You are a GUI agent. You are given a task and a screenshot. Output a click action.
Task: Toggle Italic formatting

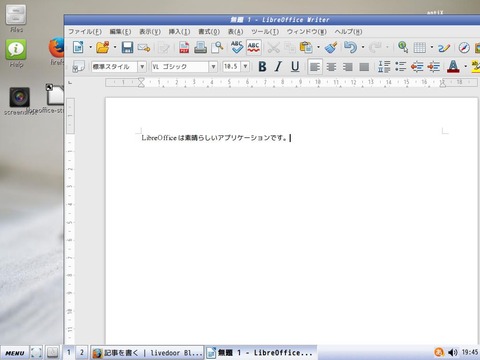coord(278,67)
